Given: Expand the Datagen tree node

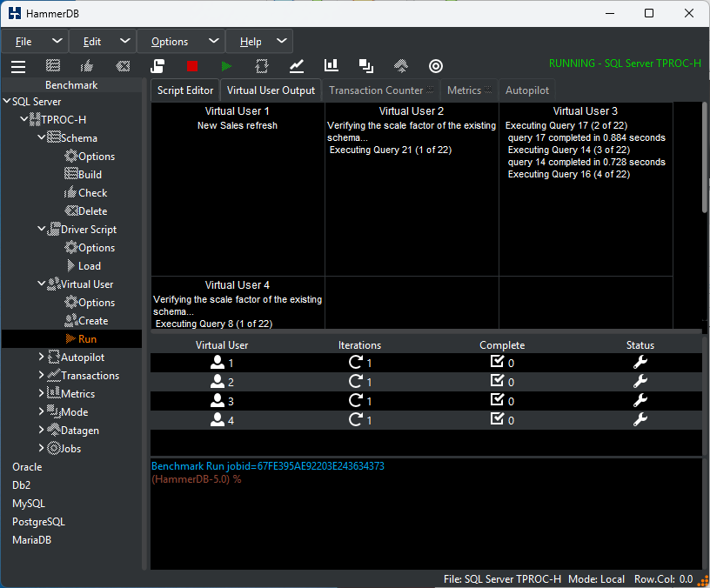Looking at the screenshot, I should pyautogui.click(x=41, y=430).
